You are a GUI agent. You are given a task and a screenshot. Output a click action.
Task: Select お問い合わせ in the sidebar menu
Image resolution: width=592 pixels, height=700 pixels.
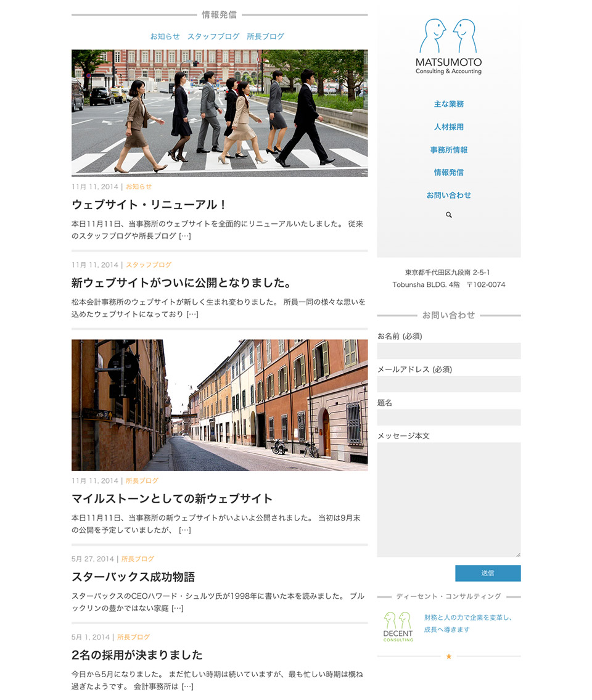[x=449, y=195]
